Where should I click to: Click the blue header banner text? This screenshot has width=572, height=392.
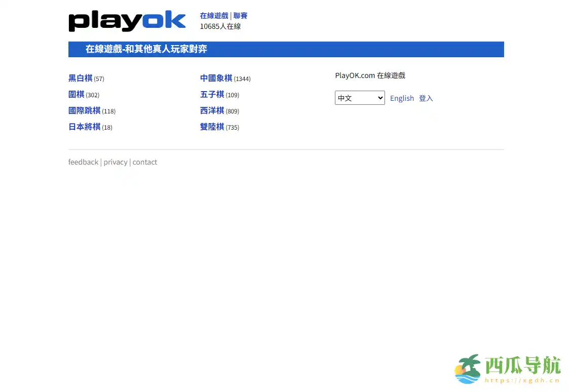147,49
